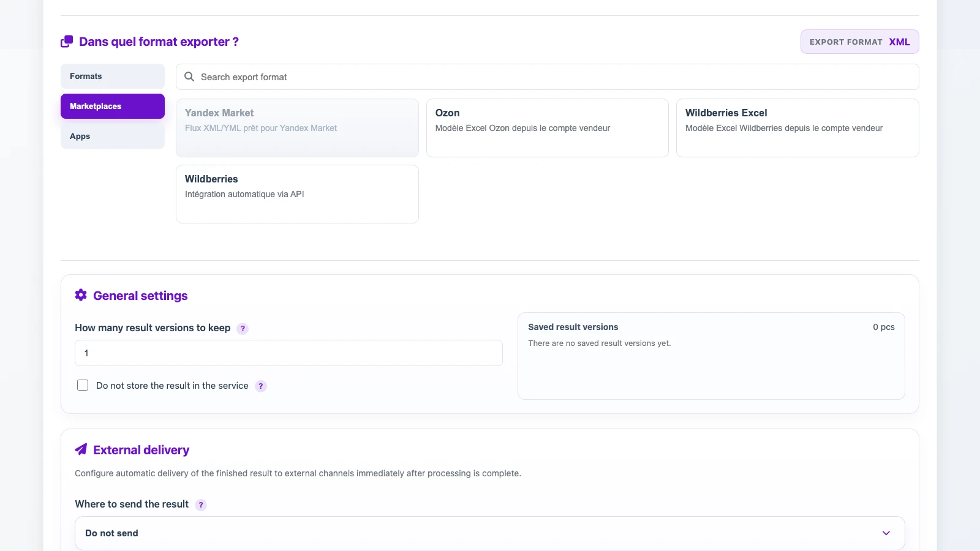
Task: Click the External delivery paper plane icon
Action: [x=81, y=449]
